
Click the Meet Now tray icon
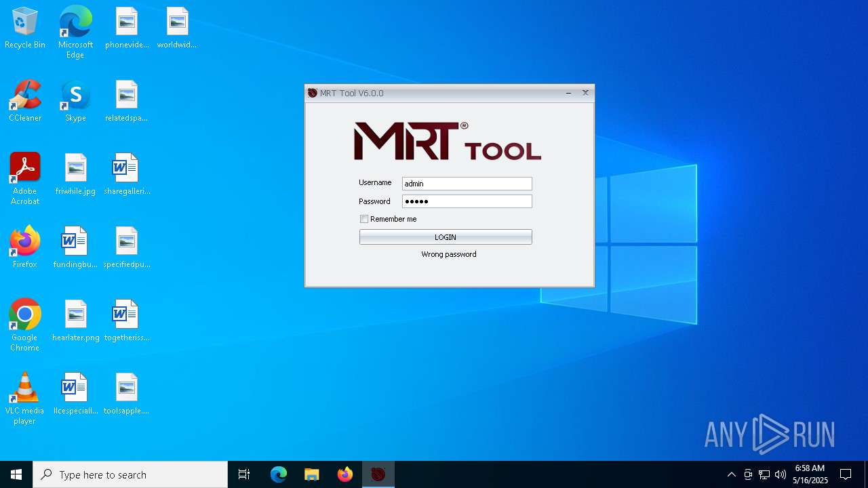[x=748, y=474]
